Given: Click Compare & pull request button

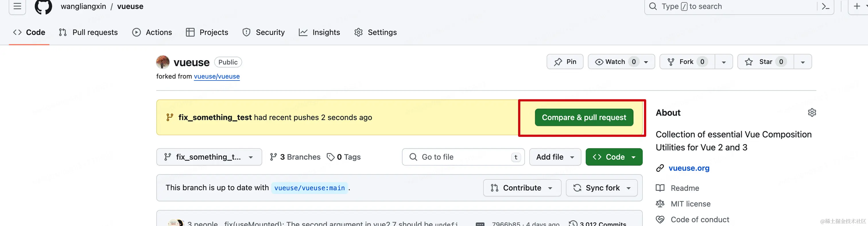Looking at the screenshot, I should tap(584, 117).
